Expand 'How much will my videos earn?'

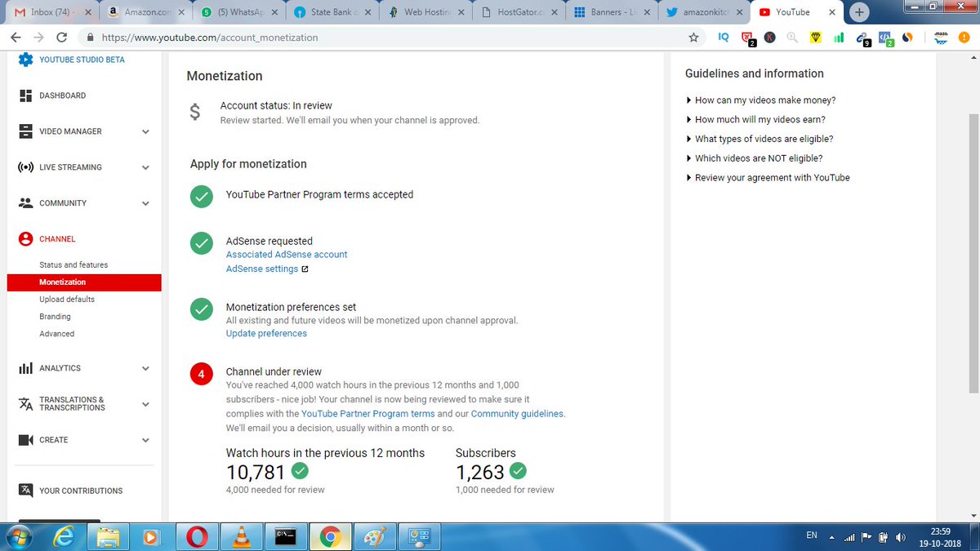click(x=755, y=120)
